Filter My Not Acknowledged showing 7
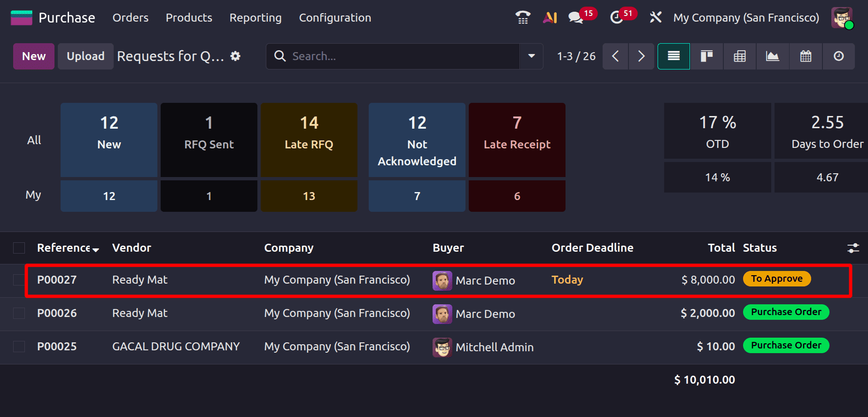 (x=417, y=196)
